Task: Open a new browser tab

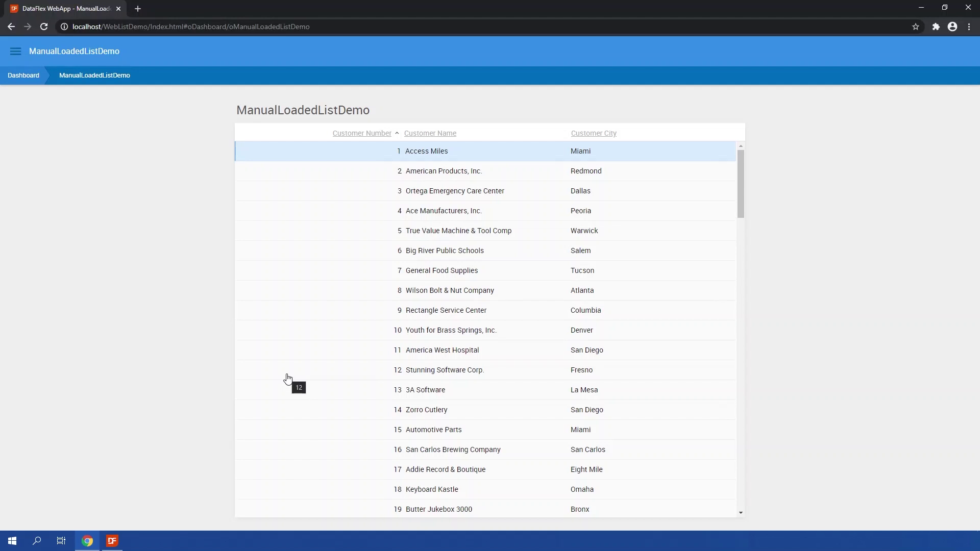Action: [x=138, y=9]
